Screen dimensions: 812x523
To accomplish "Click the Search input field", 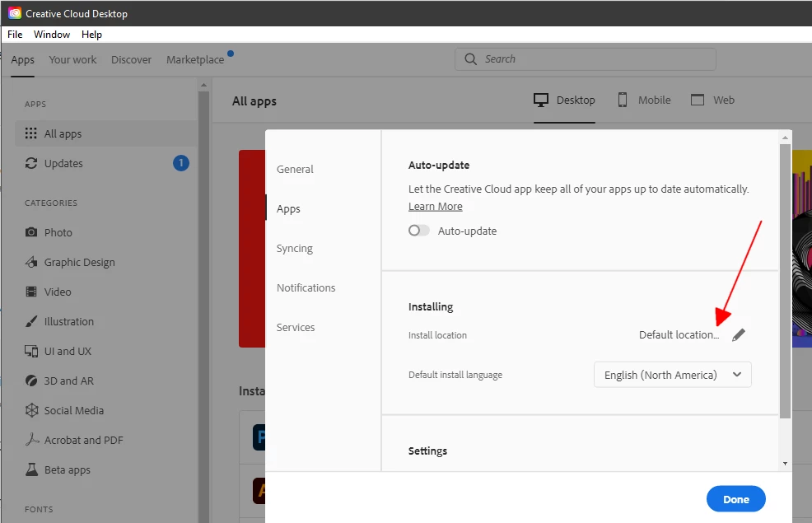I will tap(586, 59).
